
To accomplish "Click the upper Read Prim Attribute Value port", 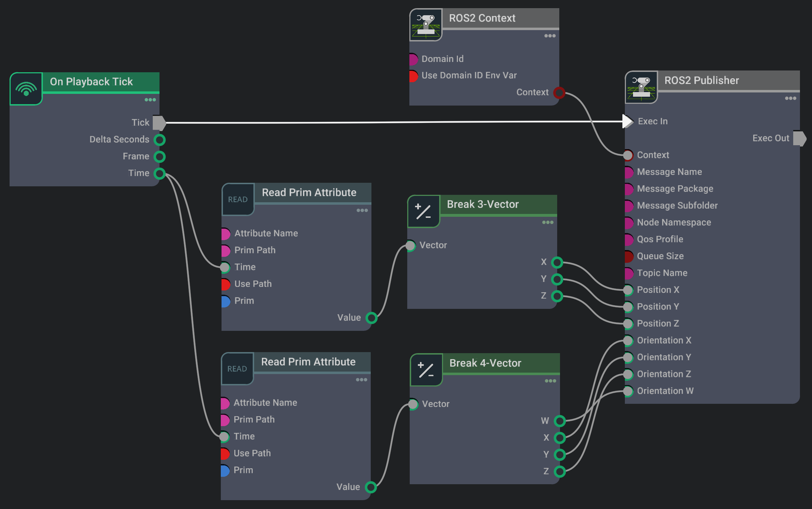I will pos(371,318).
